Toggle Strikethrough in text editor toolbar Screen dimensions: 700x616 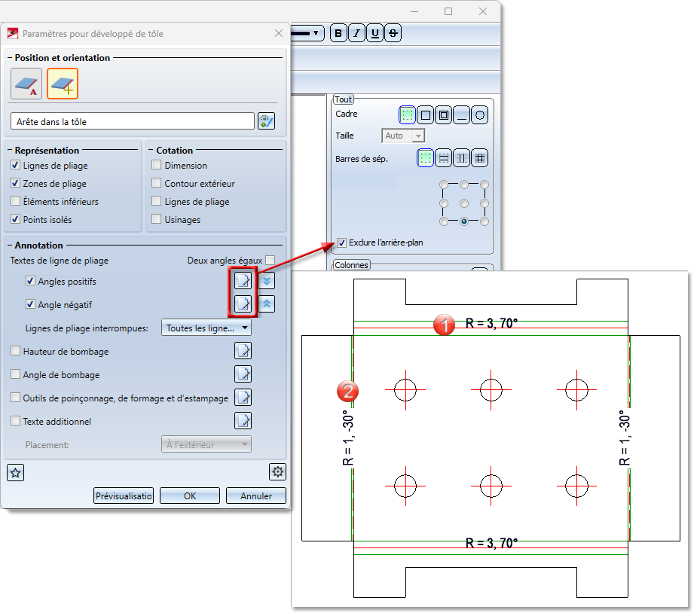(x=393, y=33)
